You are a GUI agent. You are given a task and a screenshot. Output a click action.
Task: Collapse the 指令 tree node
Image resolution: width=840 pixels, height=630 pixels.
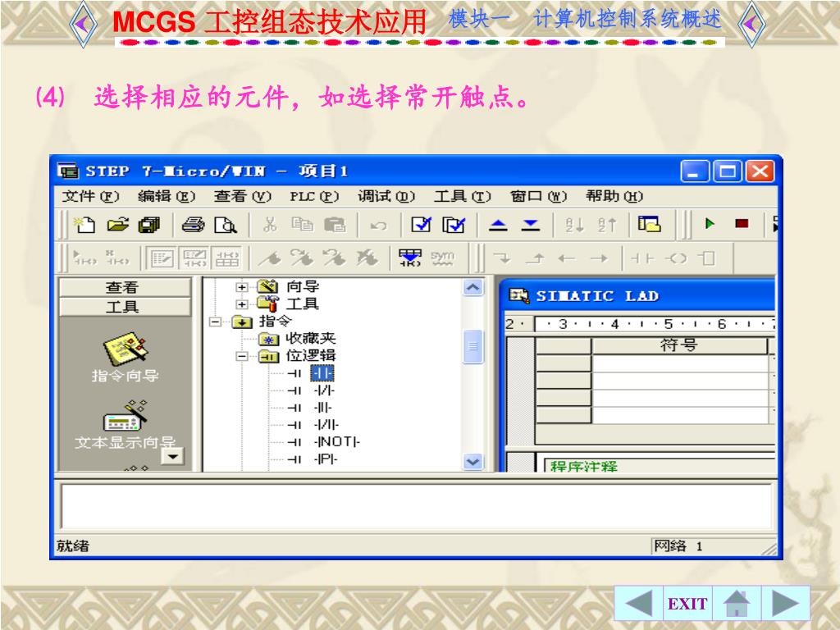coord(215,322)
